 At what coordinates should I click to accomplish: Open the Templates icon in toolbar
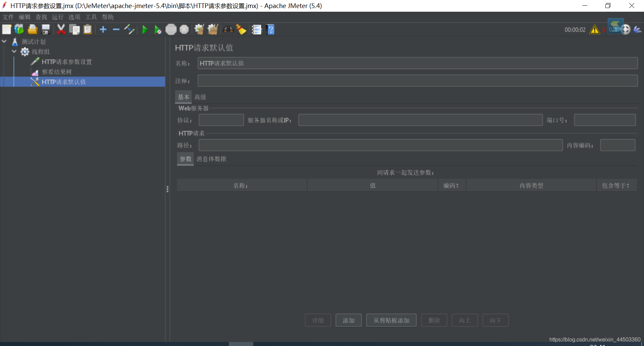pyautogui.click(x=19, y=30)
